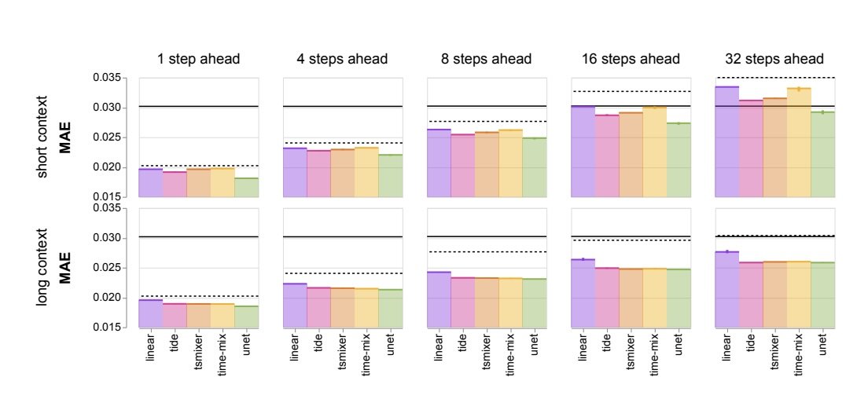Click the "32 steps ahead" panel title
The image size is (868, 410).
[x=775, y=59]
